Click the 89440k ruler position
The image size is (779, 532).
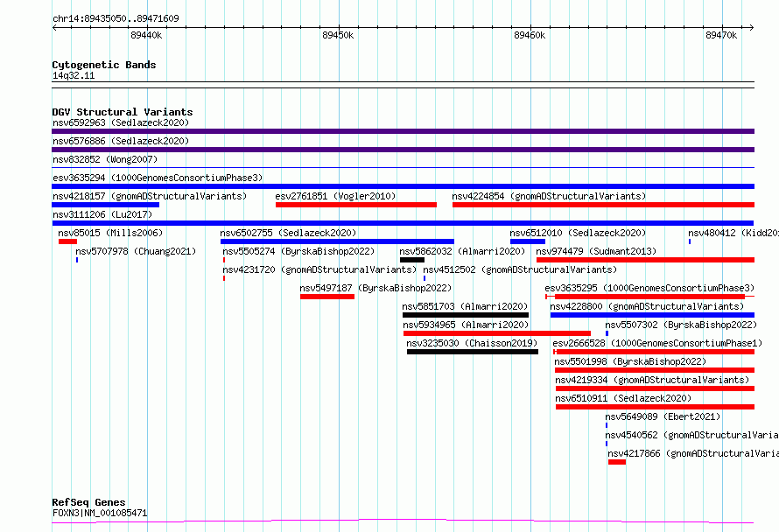pos(146,35)
